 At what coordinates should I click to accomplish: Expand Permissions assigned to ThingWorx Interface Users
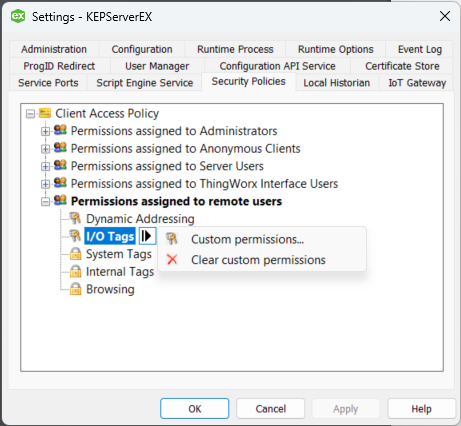pos(45,184)
